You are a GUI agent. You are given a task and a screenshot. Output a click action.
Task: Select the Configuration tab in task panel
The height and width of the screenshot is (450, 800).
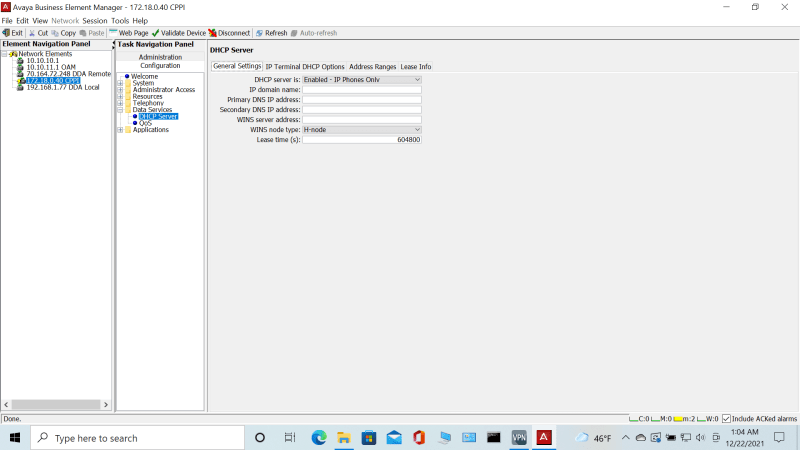coord(160,65)
